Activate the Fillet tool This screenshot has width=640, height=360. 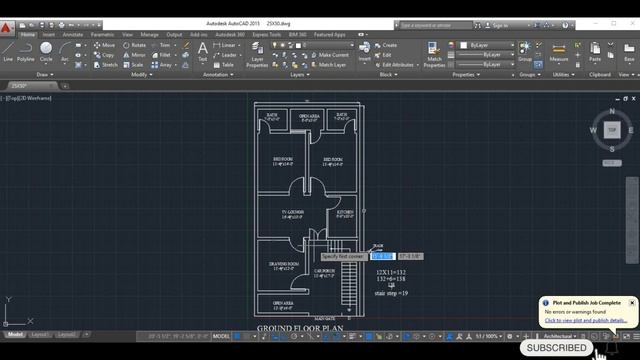[162, 55]
